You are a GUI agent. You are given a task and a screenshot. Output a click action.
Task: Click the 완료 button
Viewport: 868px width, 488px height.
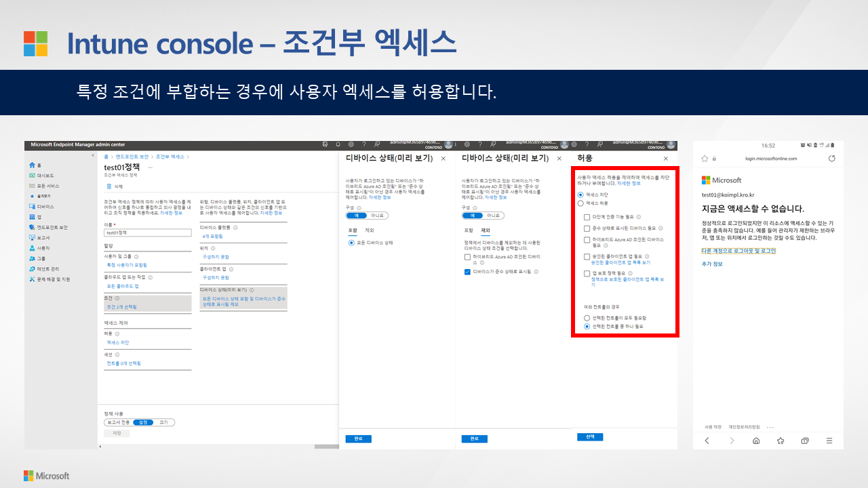click(358, 439)
